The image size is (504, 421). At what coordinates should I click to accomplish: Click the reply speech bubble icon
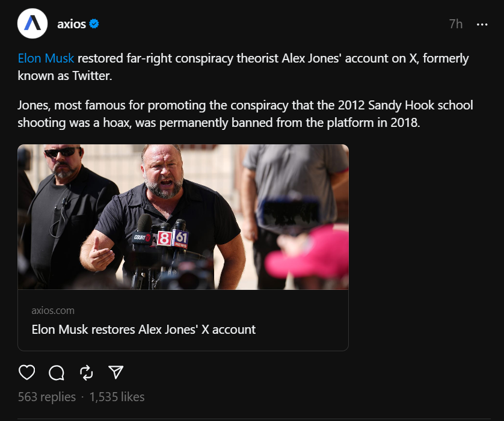pos(57,373)
